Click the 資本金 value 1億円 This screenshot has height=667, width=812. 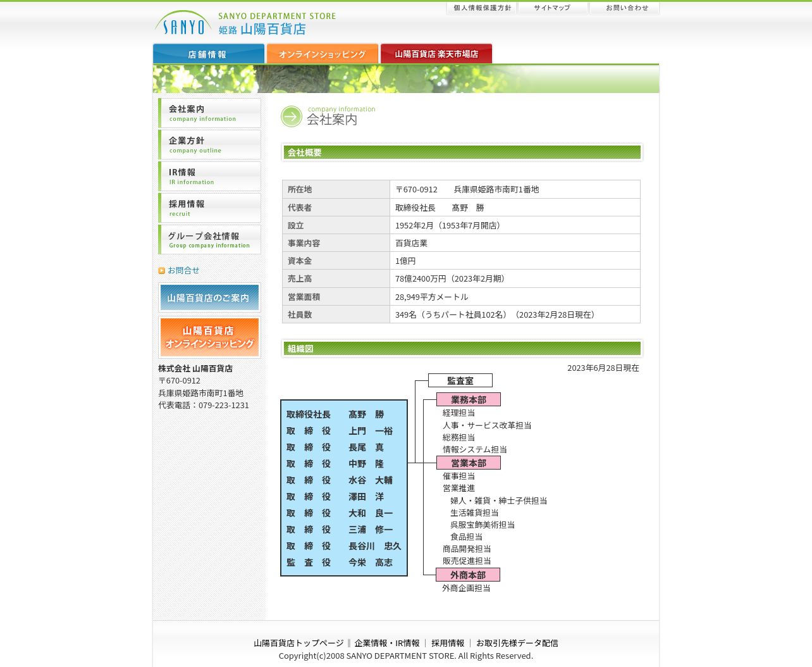405,261
